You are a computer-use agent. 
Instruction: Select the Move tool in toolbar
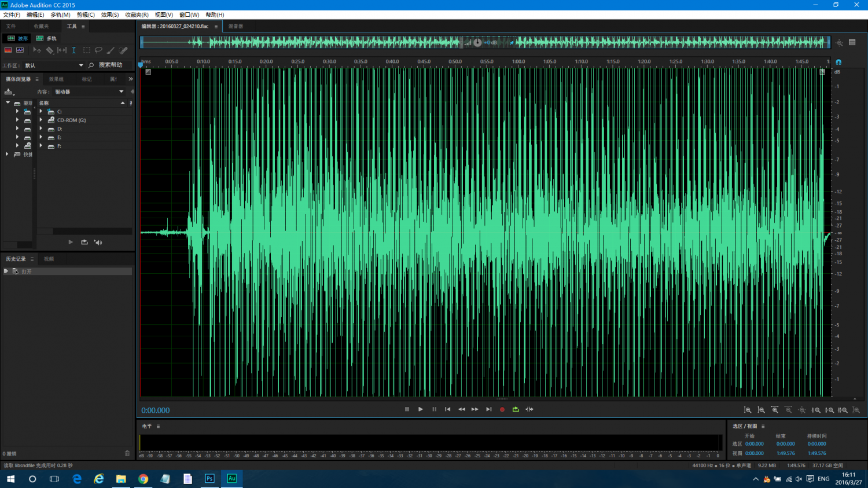click(37, 50)
